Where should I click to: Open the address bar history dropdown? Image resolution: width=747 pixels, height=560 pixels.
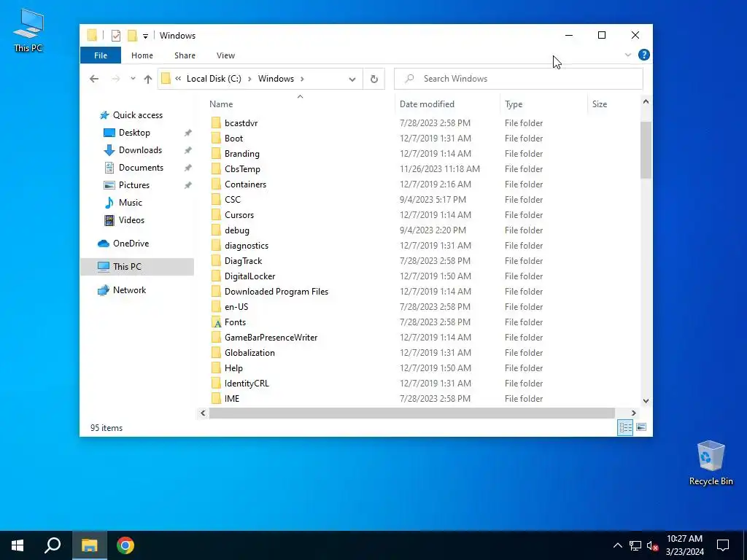point(352,79)
